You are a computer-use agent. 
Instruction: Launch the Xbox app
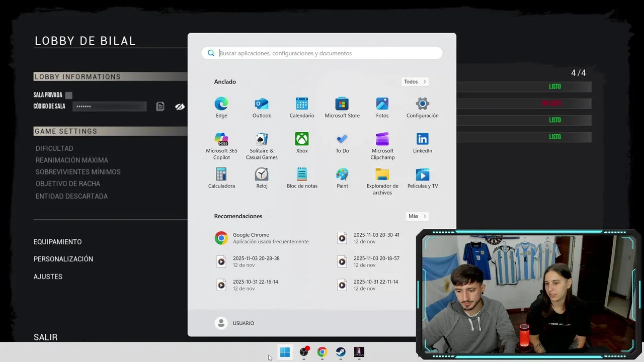point(302,143)
